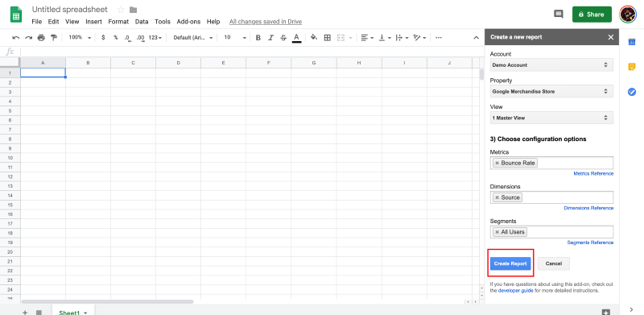Open Google Keep in side panel
This screenshot has height=315, width=644.
(x=632, y=67)
